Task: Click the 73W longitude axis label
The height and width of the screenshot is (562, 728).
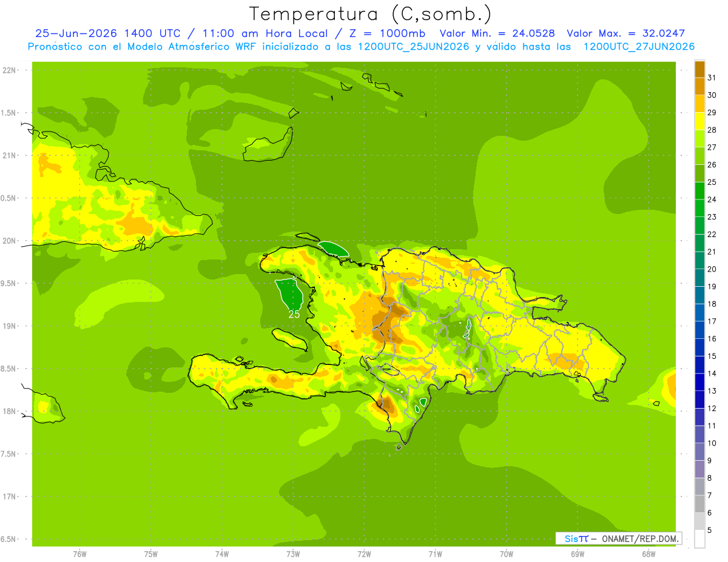Action: [x=293, y=554]
